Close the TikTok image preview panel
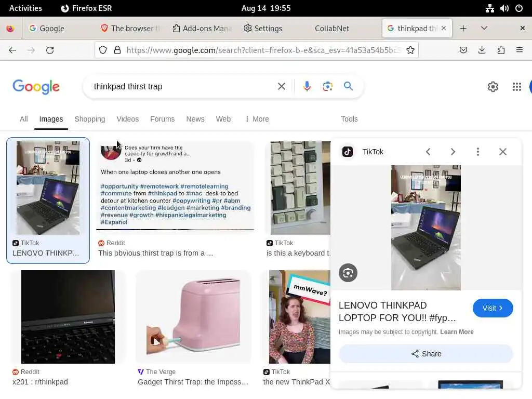Image resolution: width=532 pixels, height=399 pixels. [503, 152]
